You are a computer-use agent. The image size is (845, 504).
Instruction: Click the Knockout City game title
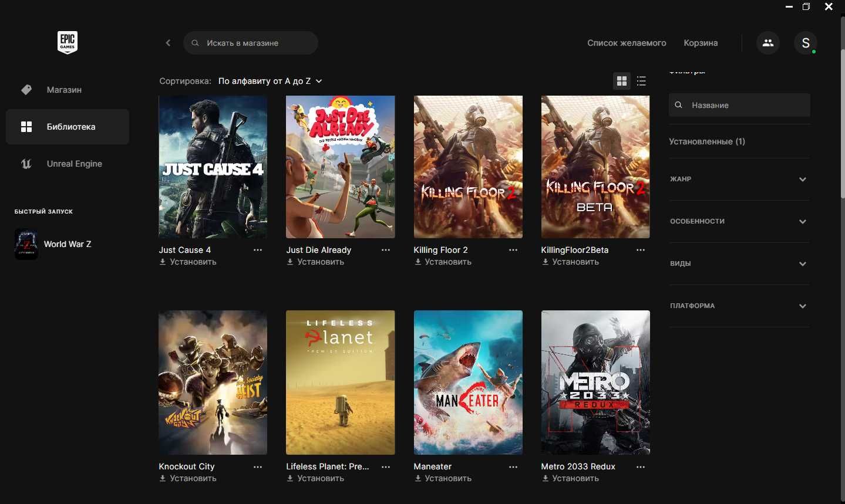tap(187, 466)
